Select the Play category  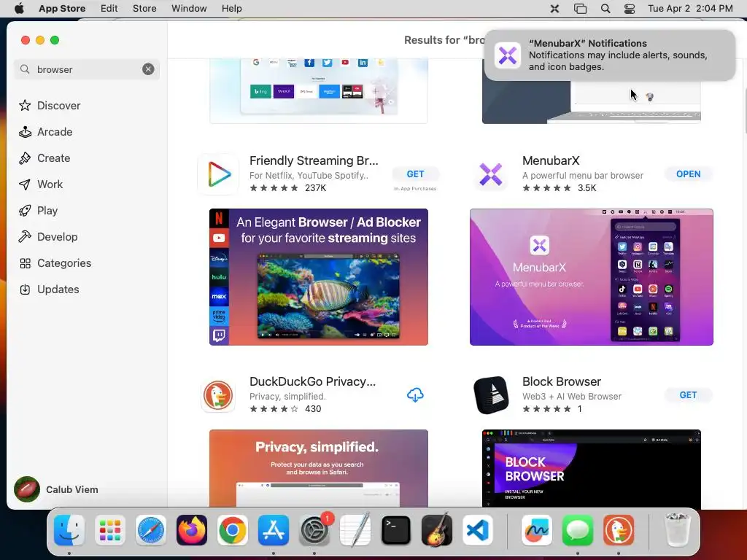[x=38, y=210]
